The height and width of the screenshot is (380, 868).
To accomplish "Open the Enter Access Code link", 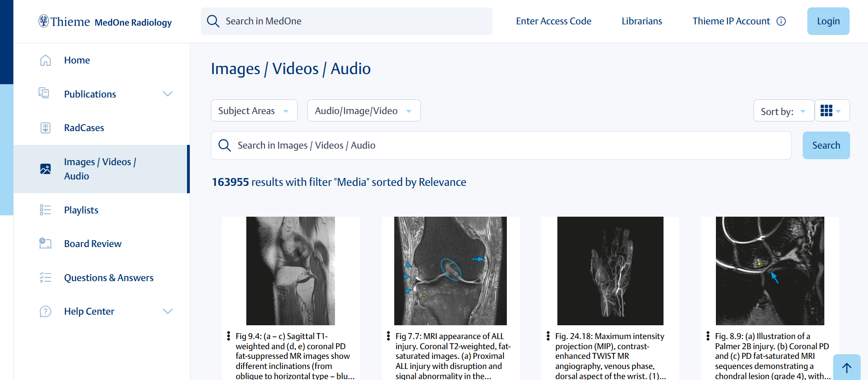I will [x=554, y=21].
